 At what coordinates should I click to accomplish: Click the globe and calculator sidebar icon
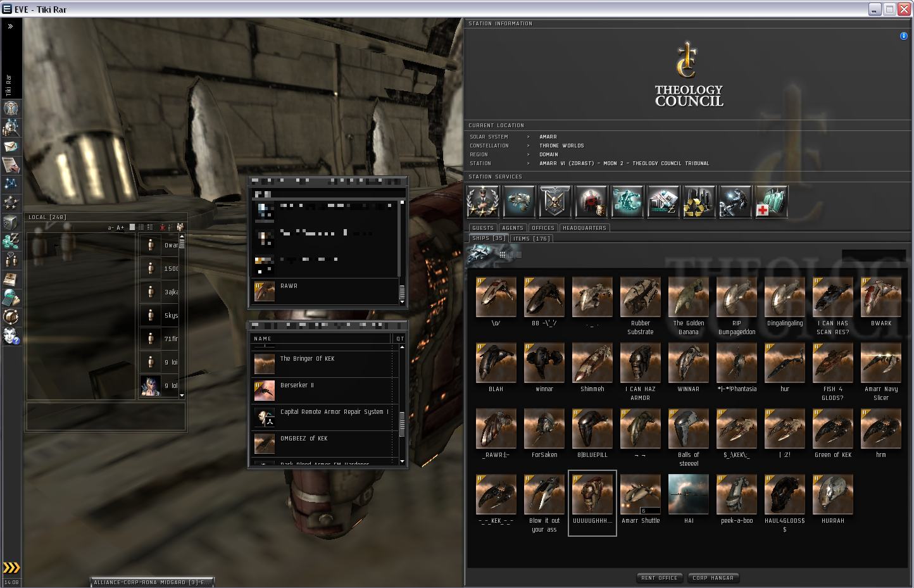(11, 298)
